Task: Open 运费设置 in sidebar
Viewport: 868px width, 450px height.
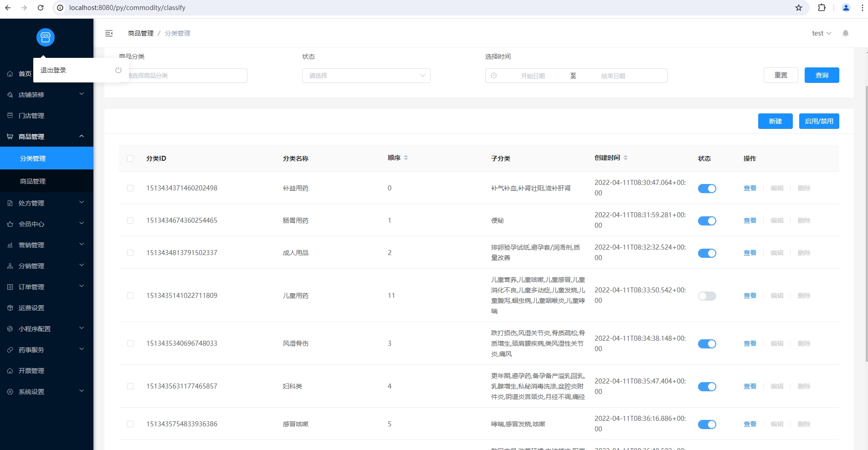Action: click(46, 308)
